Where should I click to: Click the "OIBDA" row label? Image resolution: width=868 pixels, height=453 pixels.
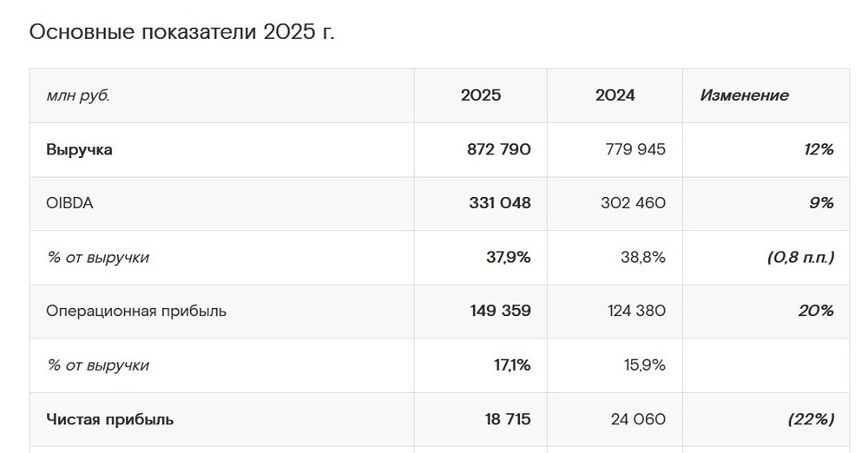pos(69,203)
